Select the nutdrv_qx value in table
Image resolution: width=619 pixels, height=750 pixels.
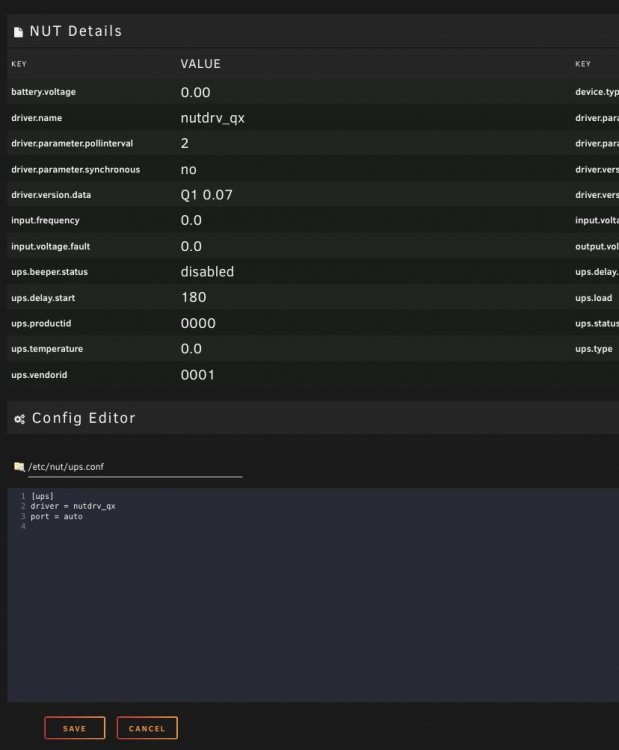(x=212, y=118)
